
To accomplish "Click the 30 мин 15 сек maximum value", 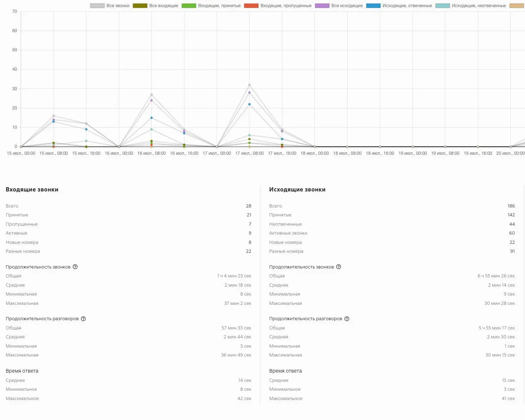I will tap(500, 355).
